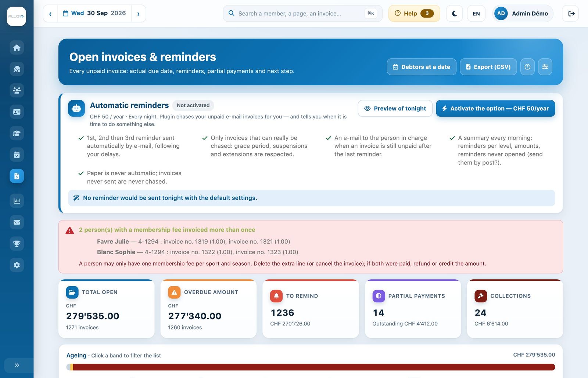Open the Help menu

click(414, 14)
